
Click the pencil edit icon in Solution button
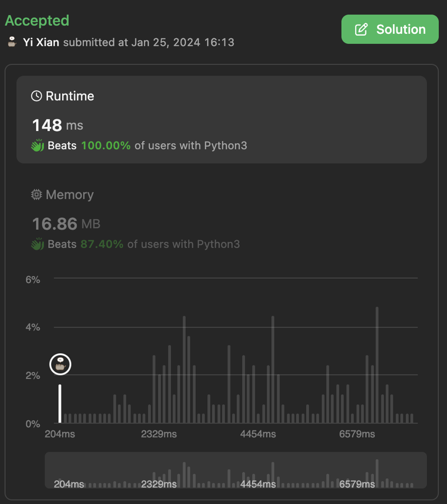pyautogui.click(x=361, y=30)
